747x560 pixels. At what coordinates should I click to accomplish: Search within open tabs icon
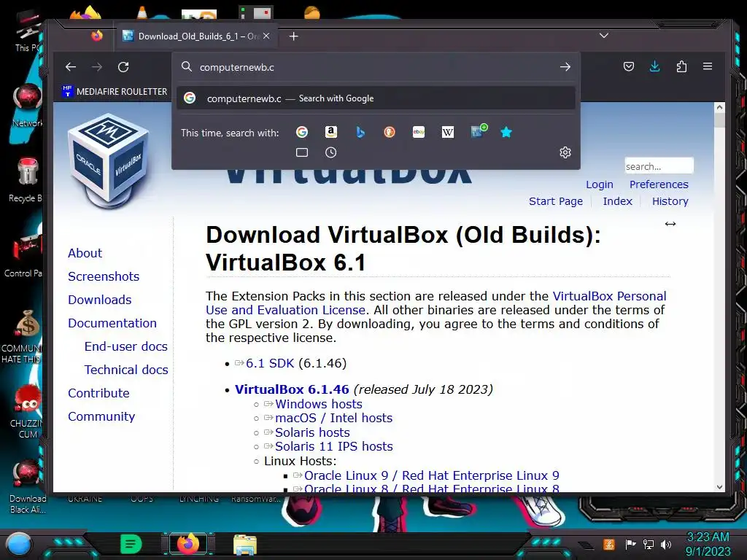pos(302,152)
